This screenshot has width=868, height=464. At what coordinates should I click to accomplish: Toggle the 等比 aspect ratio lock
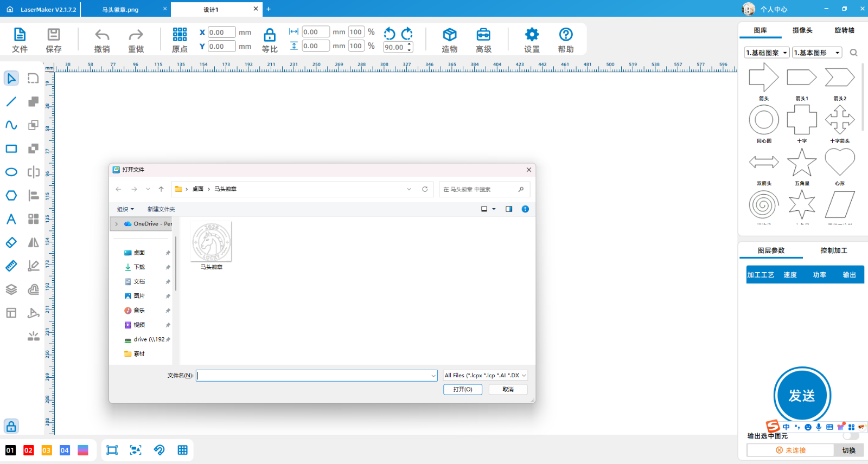pos(270,36)
